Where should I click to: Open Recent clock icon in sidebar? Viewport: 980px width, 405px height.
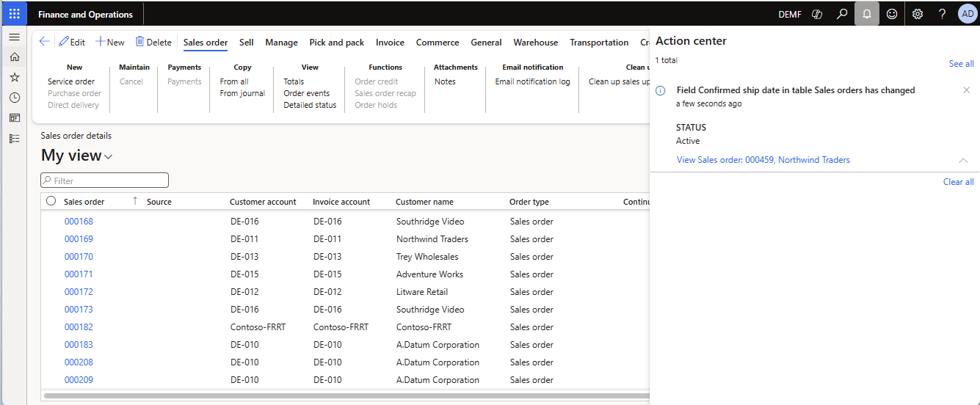click(14, 98)
